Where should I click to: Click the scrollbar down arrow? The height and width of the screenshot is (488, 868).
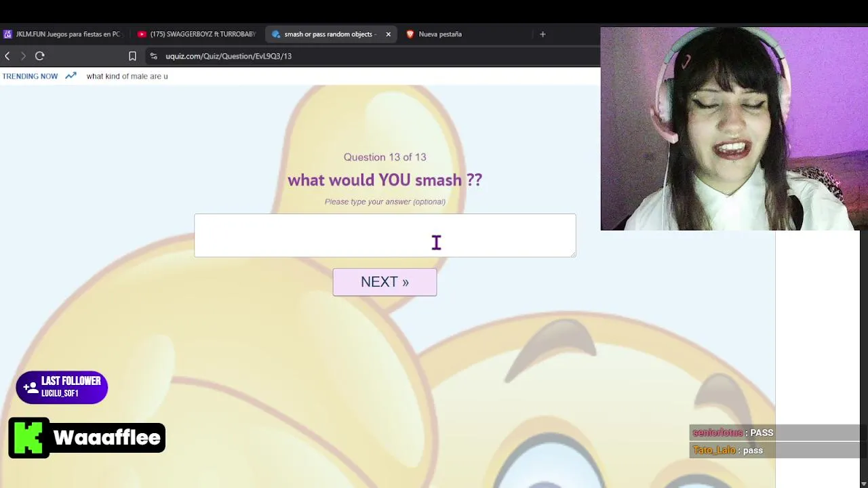coord(863,483)
